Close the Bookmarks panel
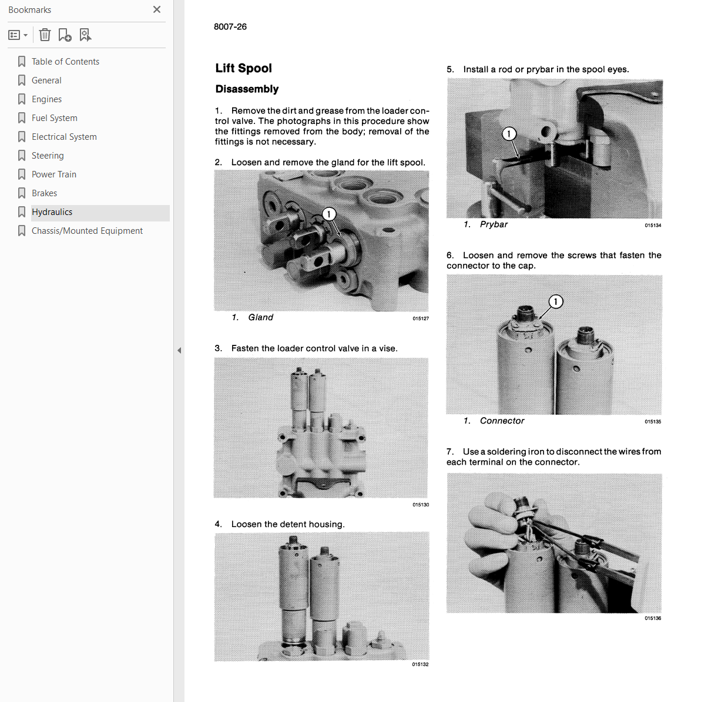 point(157,9)
